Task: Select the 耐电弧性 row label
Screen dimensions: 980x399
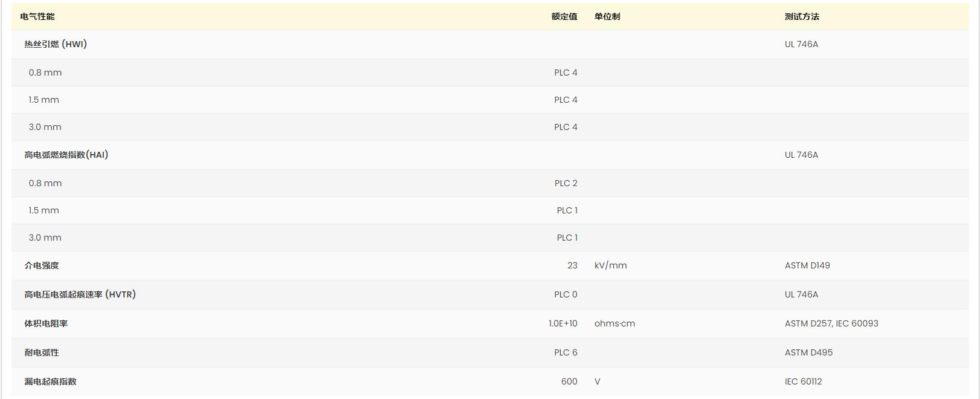Action: coord(42,352)
